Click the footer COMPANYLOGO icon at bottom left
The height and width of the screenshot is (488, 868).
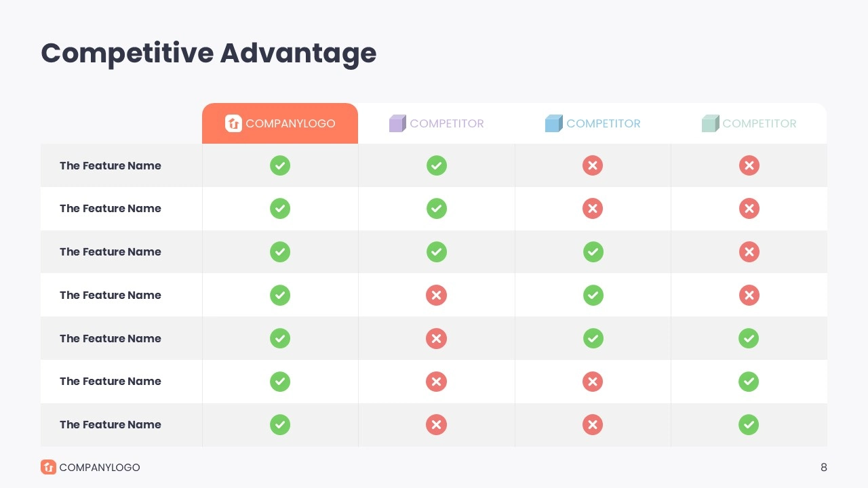48,467
